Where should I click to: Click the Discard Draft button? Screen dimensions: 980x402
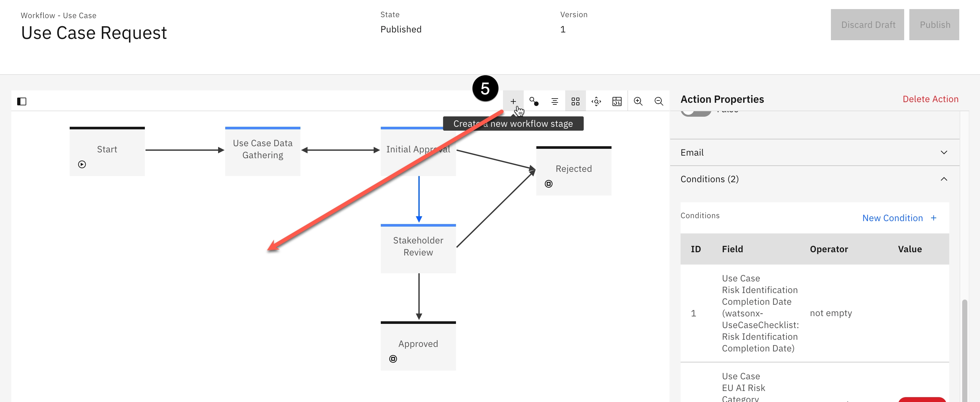pos(867,25)
